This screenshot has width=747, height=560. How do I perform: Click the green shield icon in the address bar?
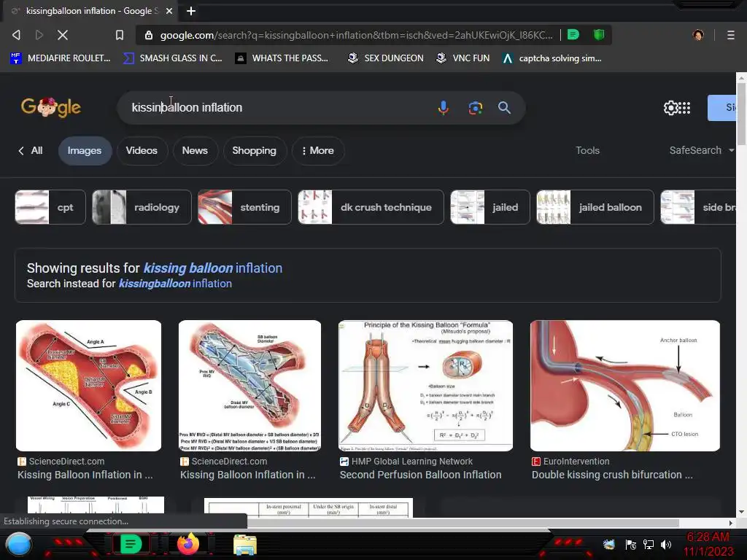(599, 34)
